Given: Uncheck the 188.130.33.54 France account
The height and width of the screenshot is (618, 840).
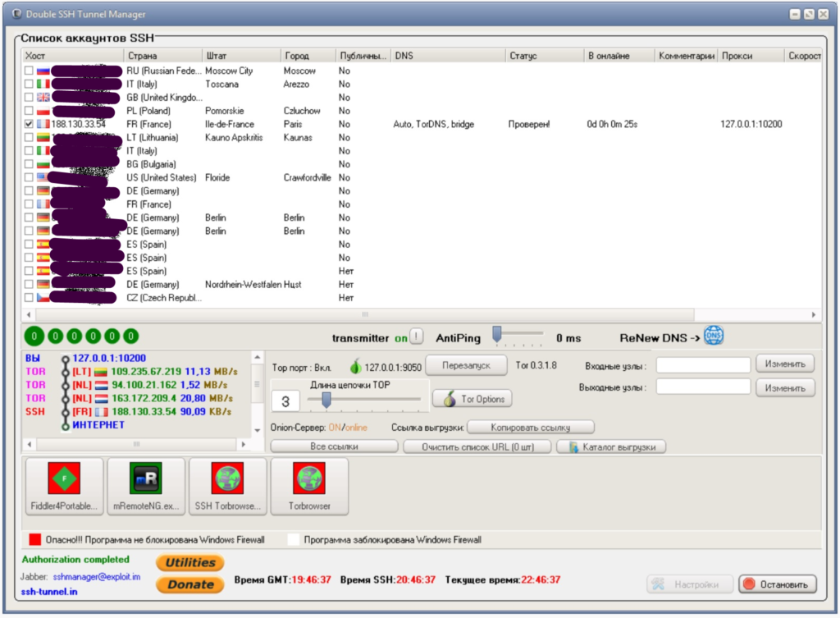Looking at the screenshot, I should tap(27, 124).
